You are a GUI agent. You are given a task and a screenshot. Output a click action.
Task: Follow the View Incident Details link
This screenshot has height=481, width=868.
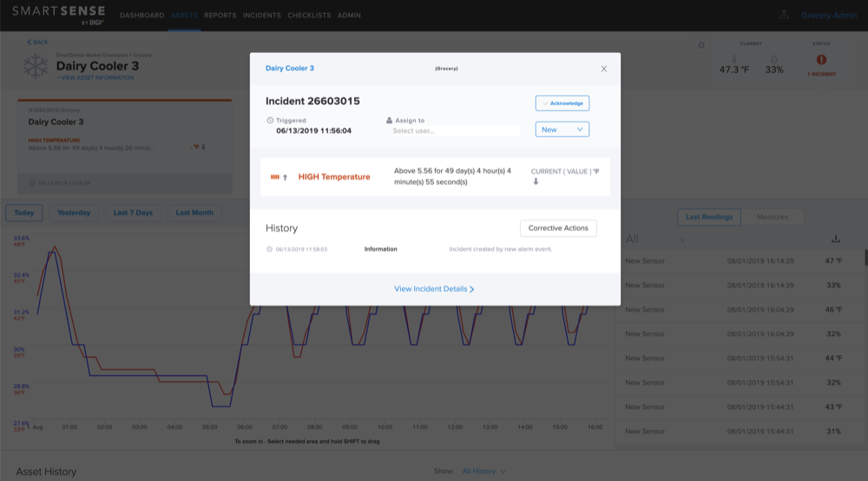[434, 289]
